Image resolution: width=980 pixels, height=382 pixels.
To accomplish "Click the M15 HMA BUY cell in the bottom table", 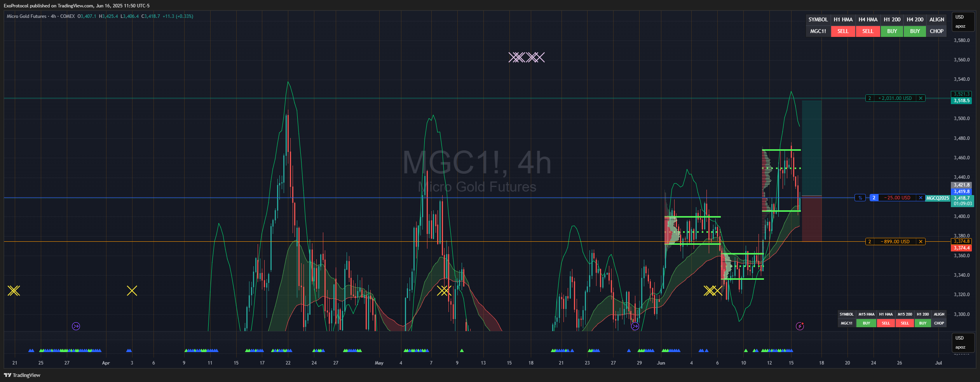I will point(866,323).
